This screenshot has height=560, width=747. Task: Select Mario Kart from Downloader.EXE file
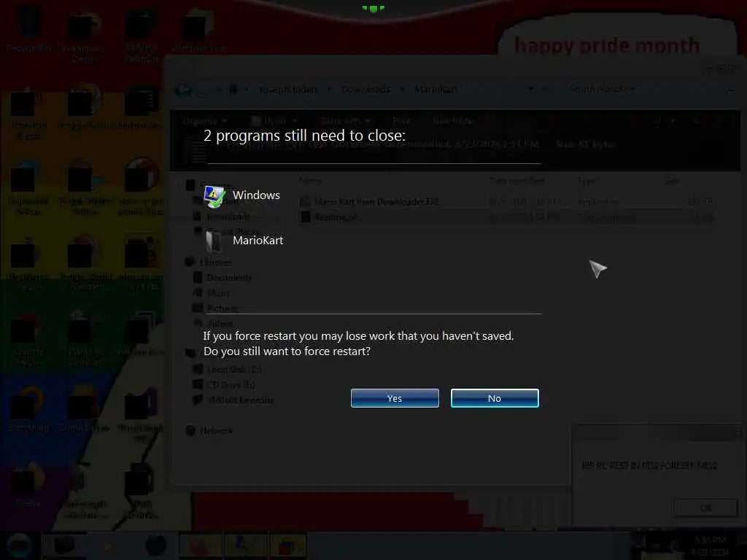376,202
